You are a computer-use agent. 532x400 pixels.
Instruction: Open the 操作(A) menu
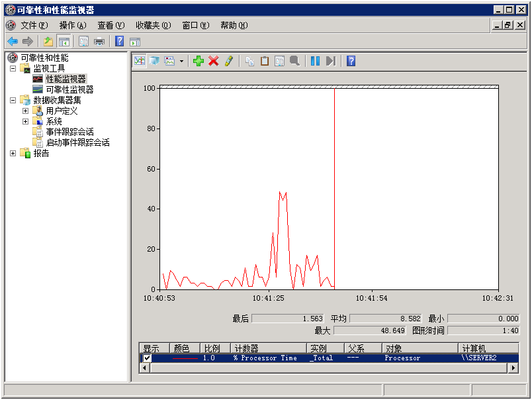(72, 25)
